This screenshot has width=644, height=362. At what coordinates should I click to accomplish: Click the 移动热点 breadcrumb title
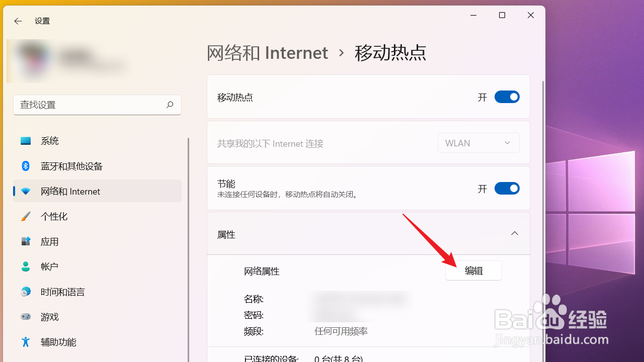(390, 52)
